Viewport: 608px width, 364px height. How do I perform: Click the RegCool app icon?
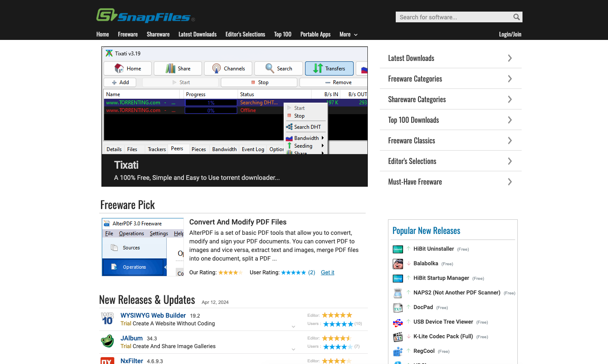(398, 352)
